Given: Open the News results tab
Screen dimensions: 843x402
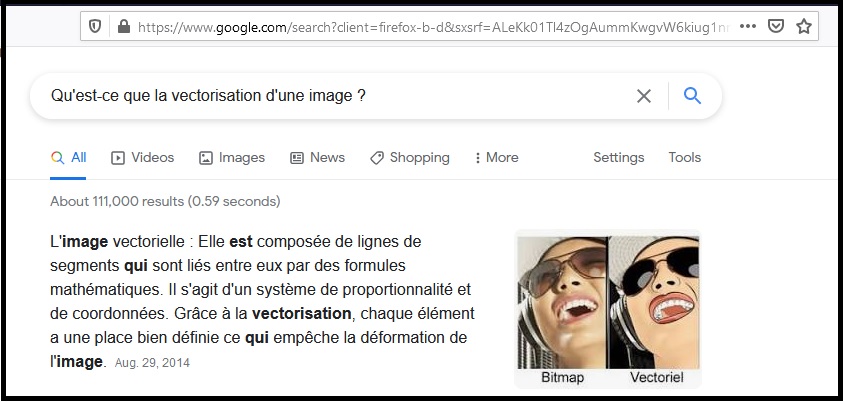Looking at the screenshot, I should point(317,157).
